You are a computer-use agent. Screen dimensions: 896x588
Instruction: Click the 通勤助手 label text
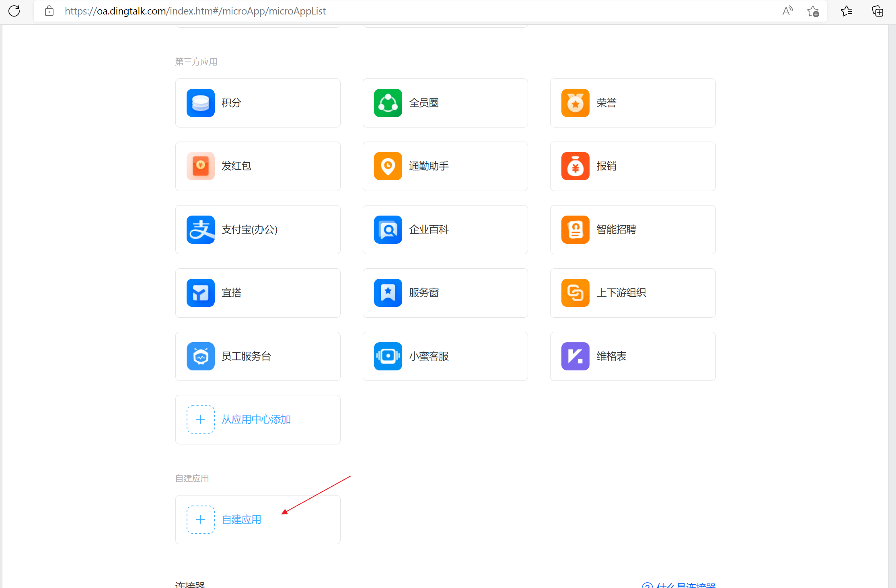429,166
